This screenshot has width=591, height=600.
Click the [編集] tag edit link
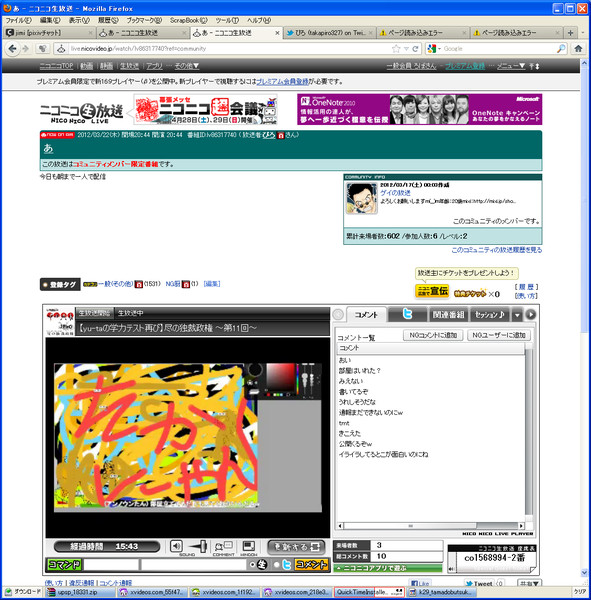212,284
